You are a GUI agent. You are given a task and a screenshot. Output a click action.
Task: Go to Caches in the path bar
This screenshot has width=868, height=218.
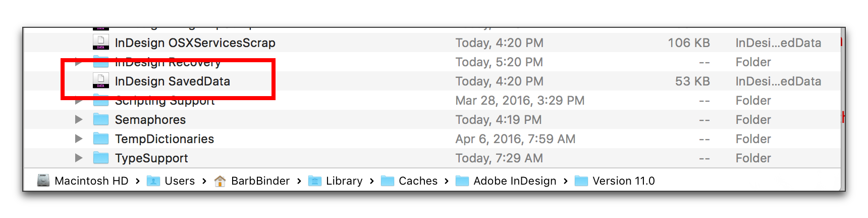click(x=418, y=181)
